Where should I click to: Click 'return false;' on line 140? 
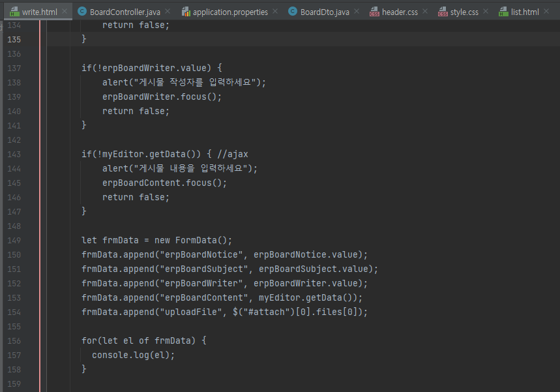136,111
